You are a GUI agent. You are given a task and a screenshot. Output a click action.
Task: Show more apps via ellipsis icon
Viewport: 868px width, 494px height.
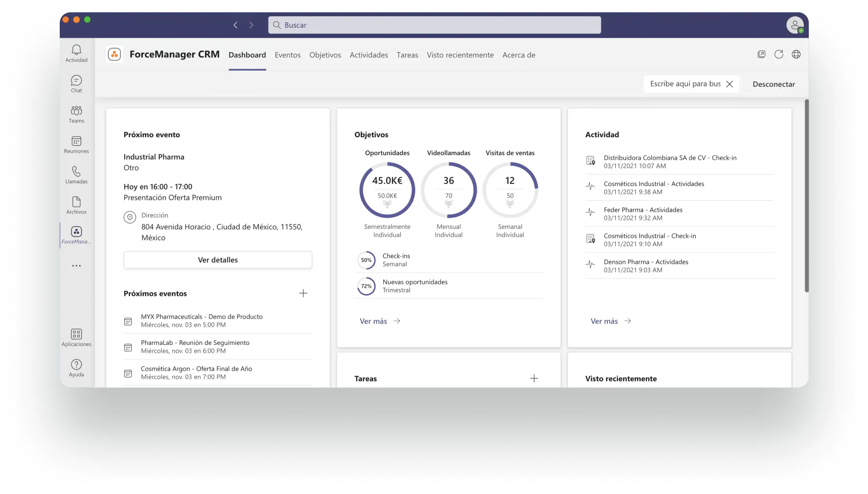click(x=76, y=266)
